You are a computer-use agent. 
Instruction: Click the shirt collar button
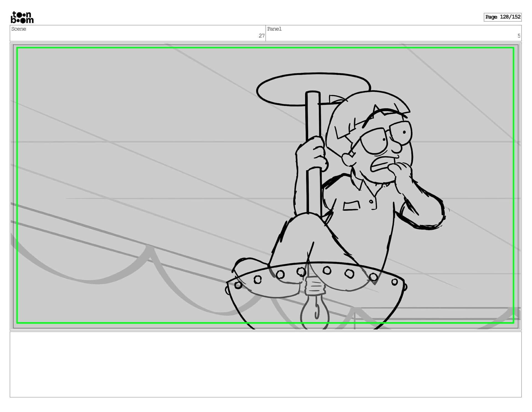coord(371,202)
